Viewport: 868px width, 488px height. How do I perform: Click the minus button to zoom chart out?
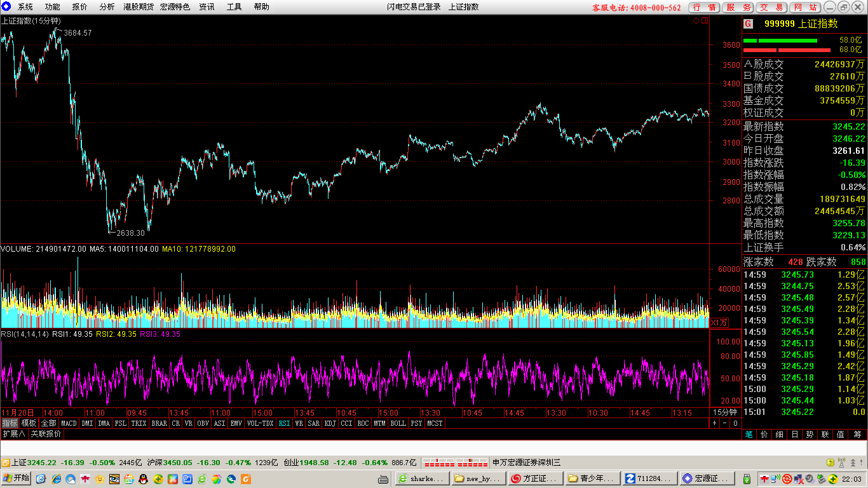pyautogui.click(x=725, y=423)
